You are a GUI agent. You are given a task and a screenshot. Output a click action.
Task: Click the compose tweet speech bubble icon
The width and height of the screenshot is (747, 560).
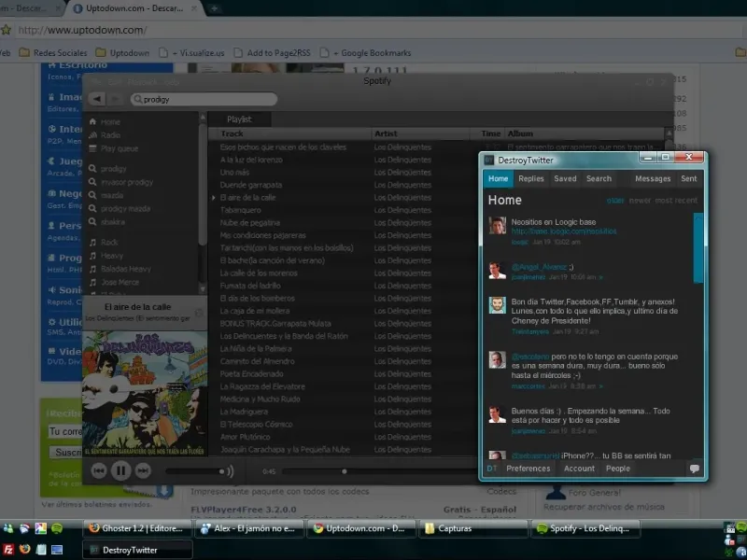[694, 469]
